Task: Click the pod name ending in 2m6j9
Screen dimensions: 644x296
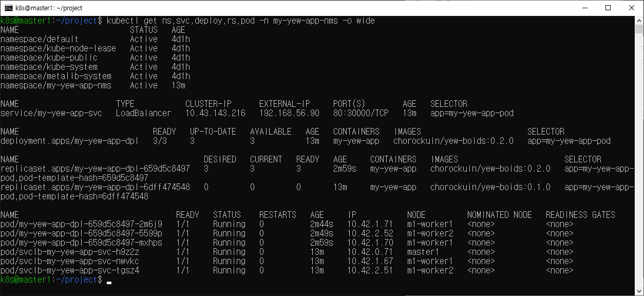Action: click(x=81, y=224)
